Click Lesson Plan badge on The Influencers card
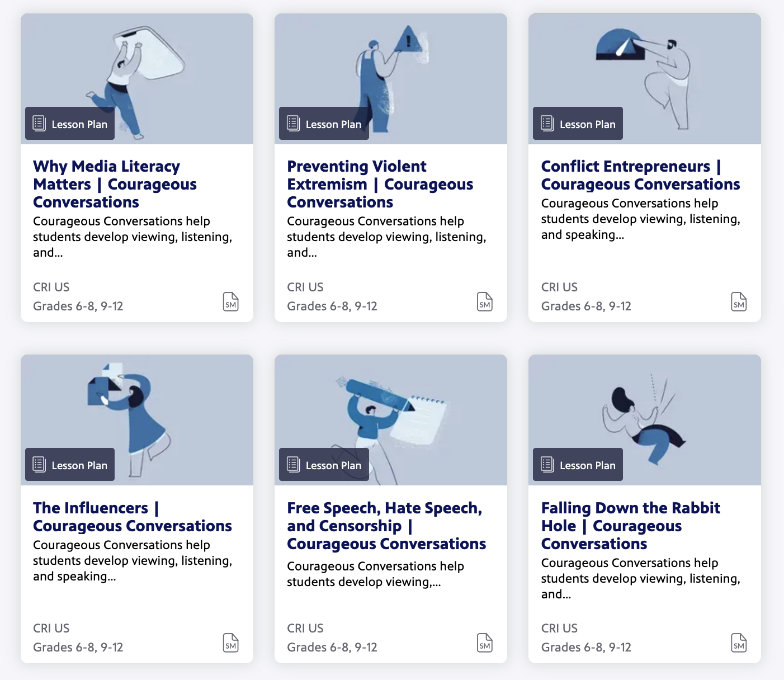This screenshot has height=680, width=784. tap(70, 465)
